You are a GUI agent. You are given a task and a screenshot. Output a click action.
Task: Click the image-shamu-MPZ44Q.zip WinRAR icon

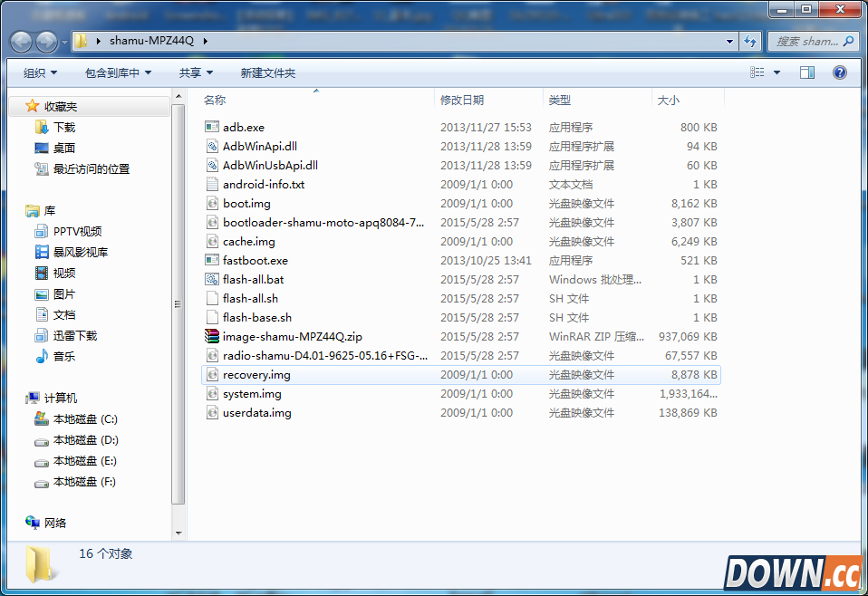212,337
